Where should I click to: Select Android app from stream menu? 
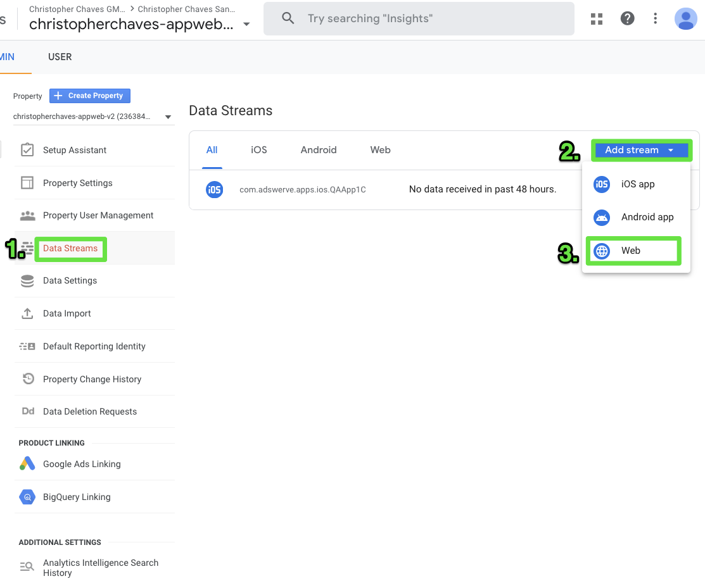(x=636, y=217)
